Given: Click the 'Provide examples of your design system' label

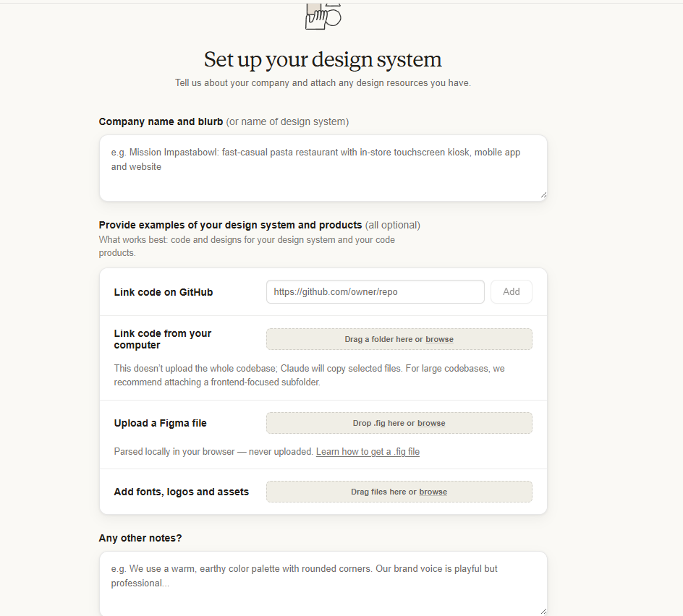Looking at the screenshot, I should click(x=230, y=225).
